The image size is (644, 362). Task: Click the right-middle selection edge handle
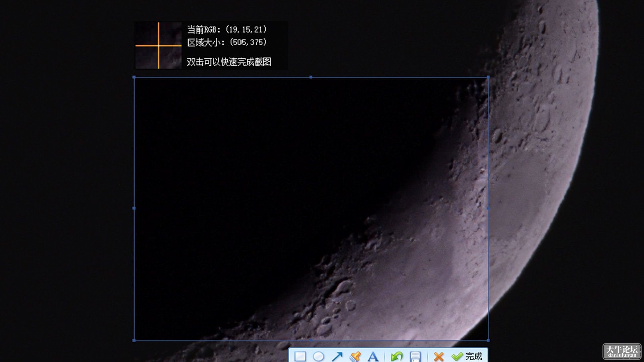pos(488,208)
